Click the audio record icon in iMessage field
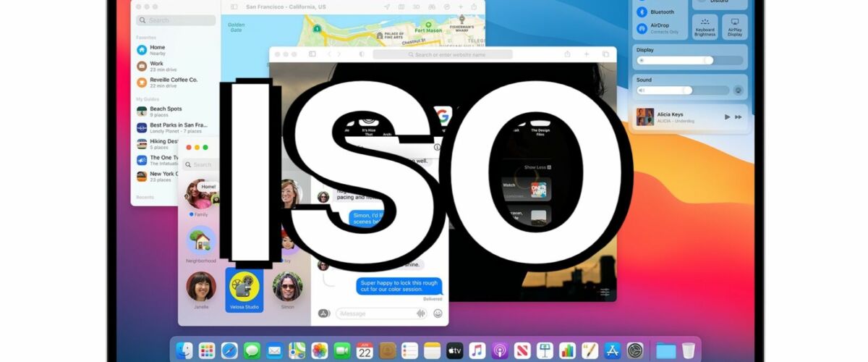This screenshot has height=362, width=868. (420, 313)
